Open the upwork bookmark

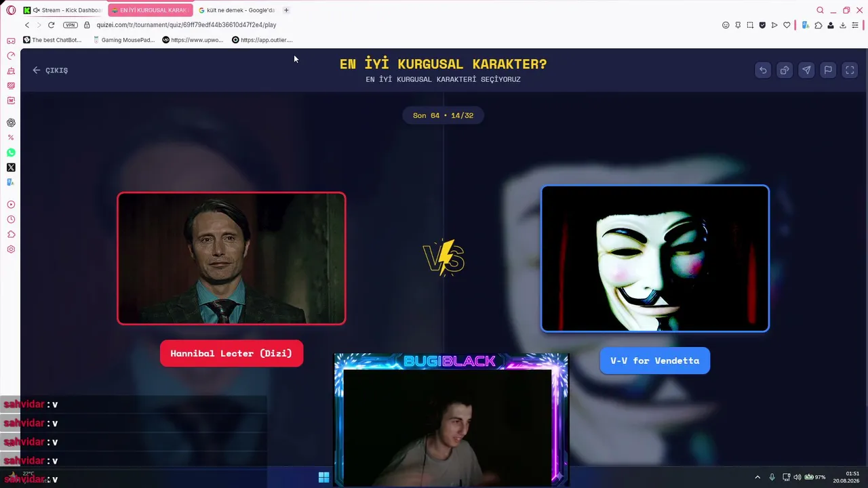coord(193,40)
